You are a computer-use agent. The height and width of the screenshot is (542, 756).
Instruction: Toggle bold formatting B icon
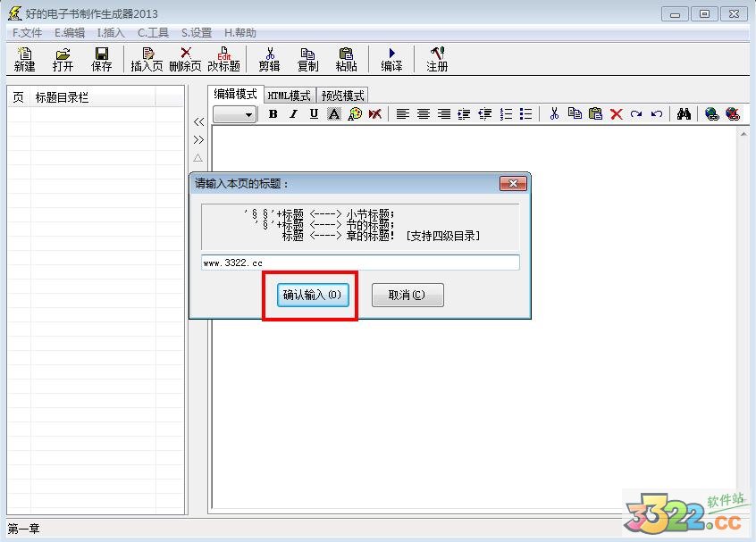(273, 114)
